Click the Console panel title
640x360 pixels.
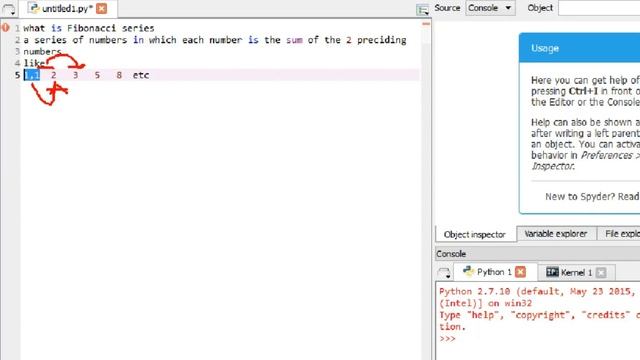(x=451, y=254)
